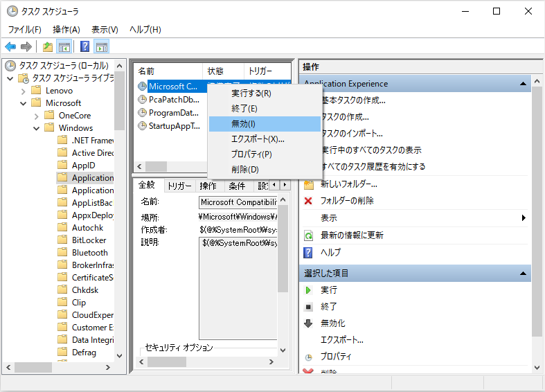Click エクスポート... in selected item actions
The image size is (545, 392).
[x=341, y=340]
